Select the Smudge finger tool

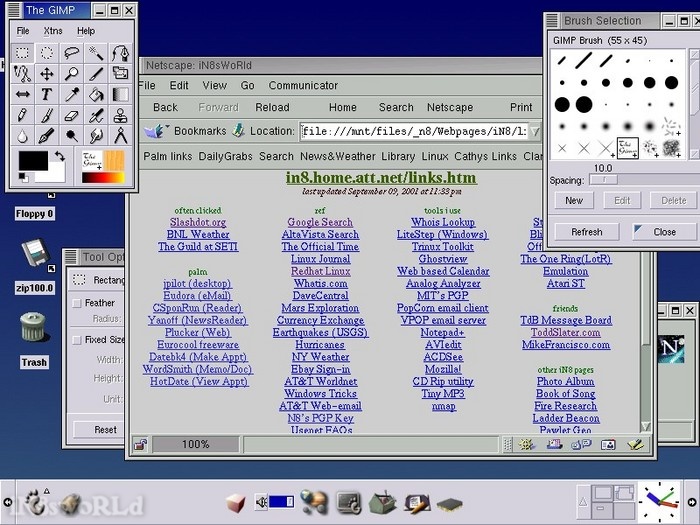coord(96,135)
